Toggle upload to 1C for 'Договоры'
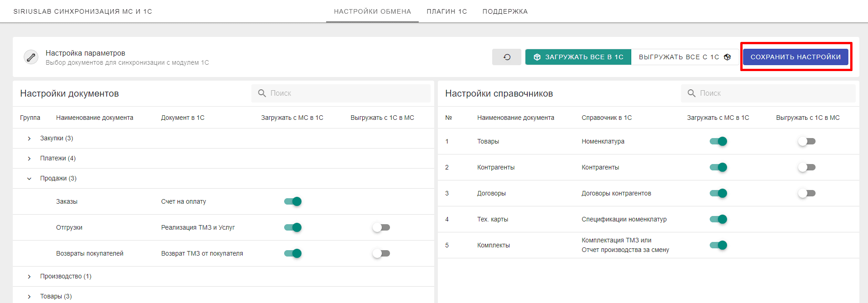Image resolution: width=868 pixels, height=303 pixels. point(718,193)
